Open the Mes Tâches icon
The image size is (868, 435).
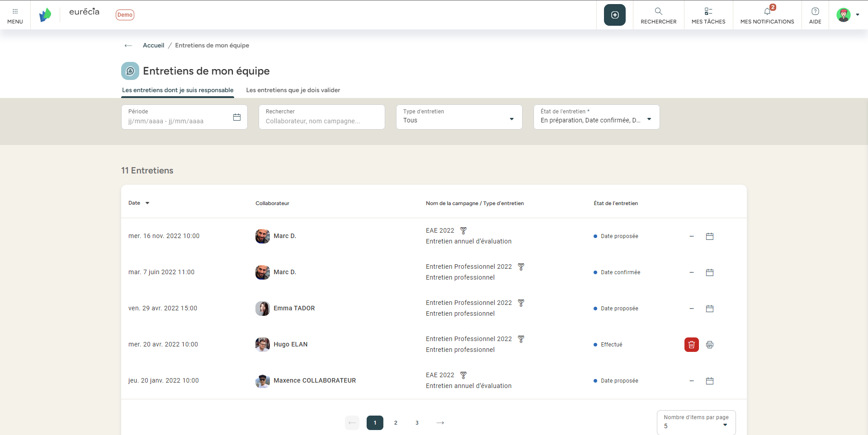point(708,11)
